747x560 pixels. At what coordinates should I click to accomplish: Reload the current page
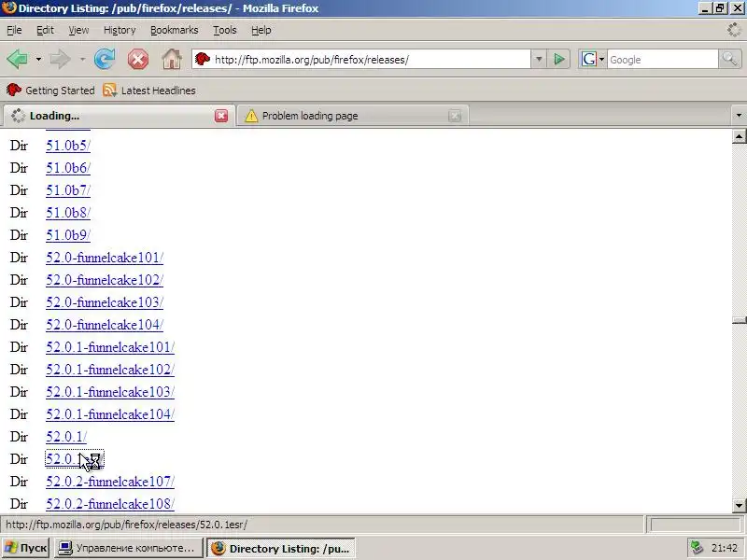(x=105, y=60)
